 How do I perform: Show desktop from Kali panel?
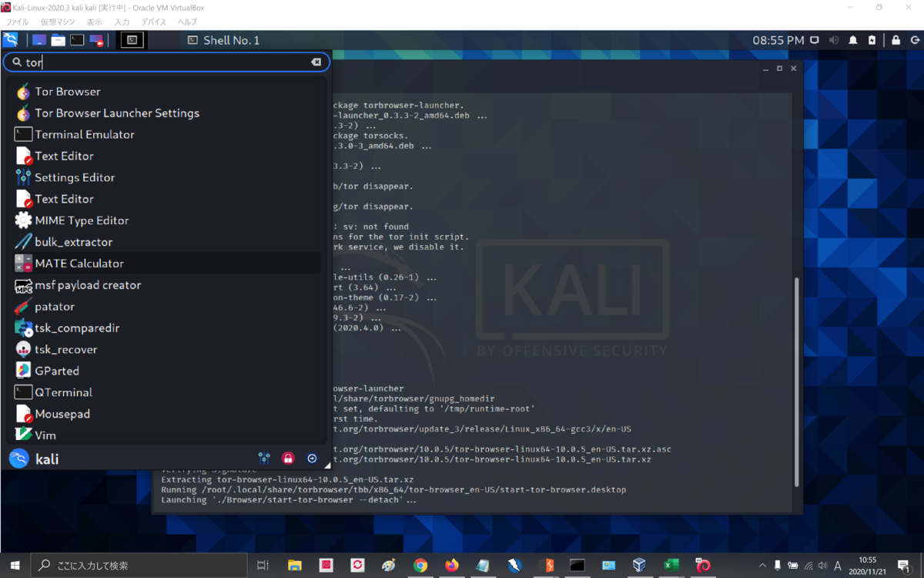coord(38,40)
